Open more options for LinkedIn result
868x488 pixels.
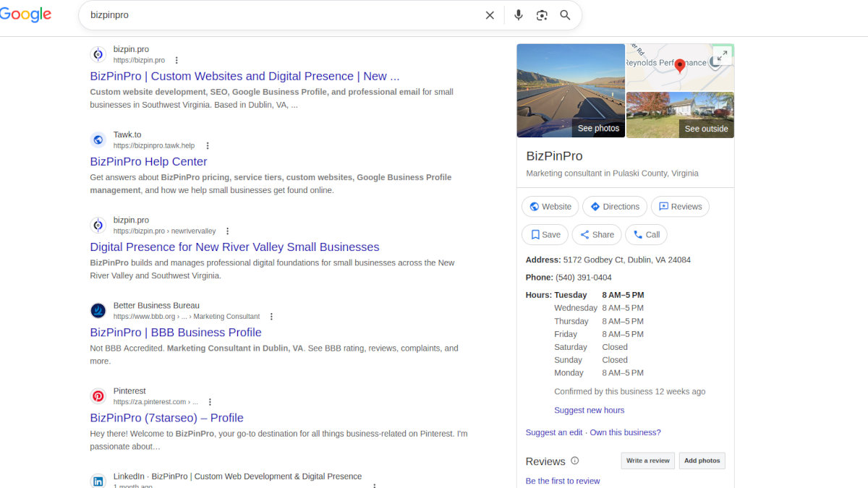pos(375,485)
